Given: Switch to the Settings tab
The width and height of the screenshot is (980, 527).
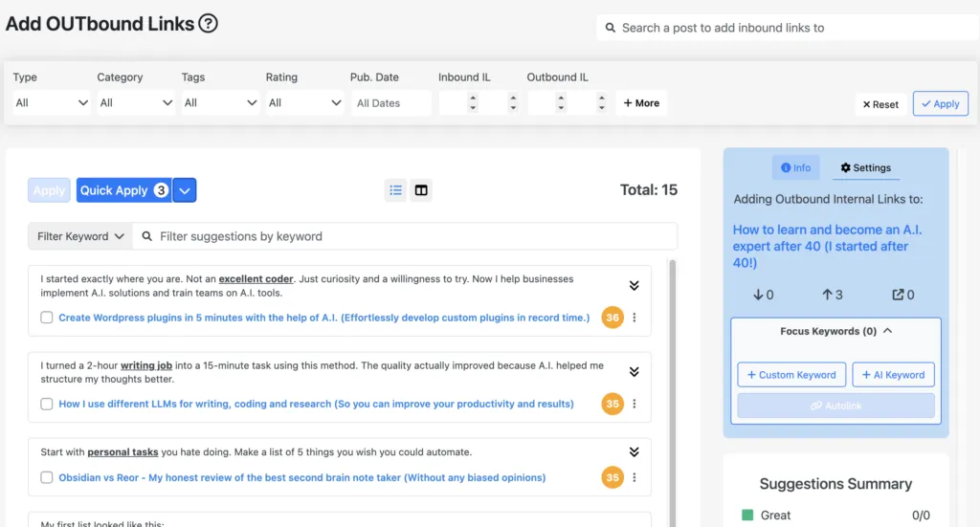Looking at the screenshot, I should (865, 168).
